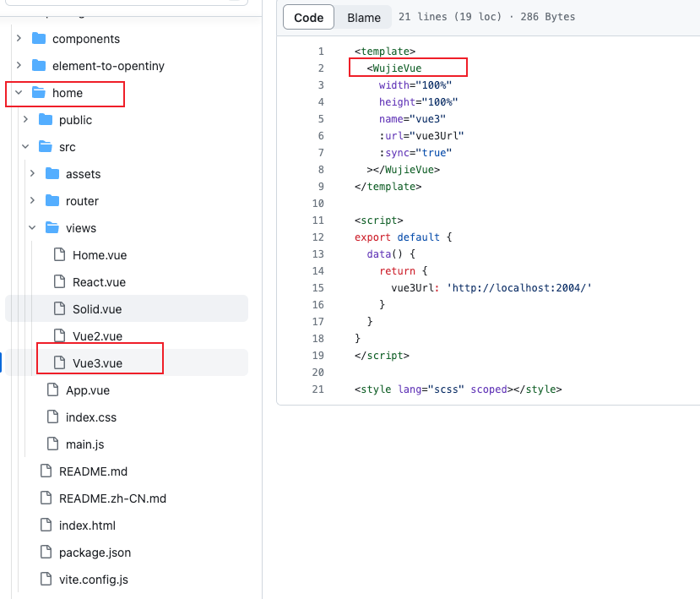Click the router folder icon
Screen dimensions: 700x599
[x=52, y=201]
